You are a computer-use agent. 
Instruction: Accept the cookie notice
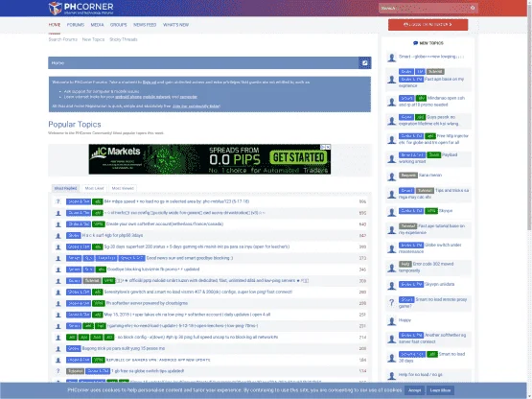tap(414, 390)
